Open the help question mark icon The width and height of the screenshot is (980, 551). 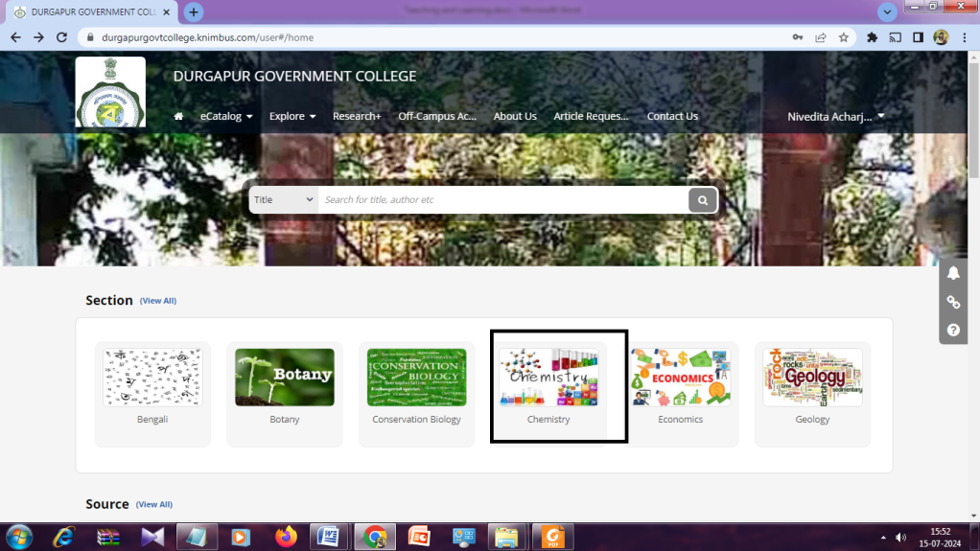[x=953, y=330]
